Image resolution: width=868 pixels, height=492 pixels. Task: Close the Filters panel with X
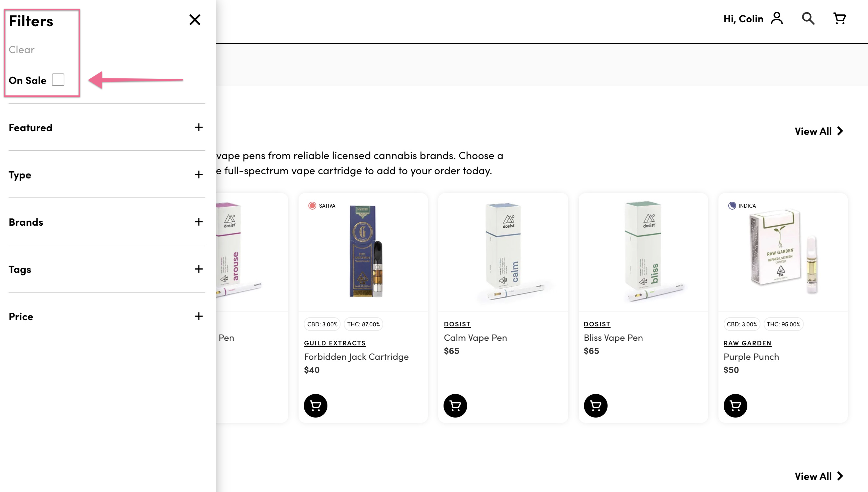click(x=195, y=20)
